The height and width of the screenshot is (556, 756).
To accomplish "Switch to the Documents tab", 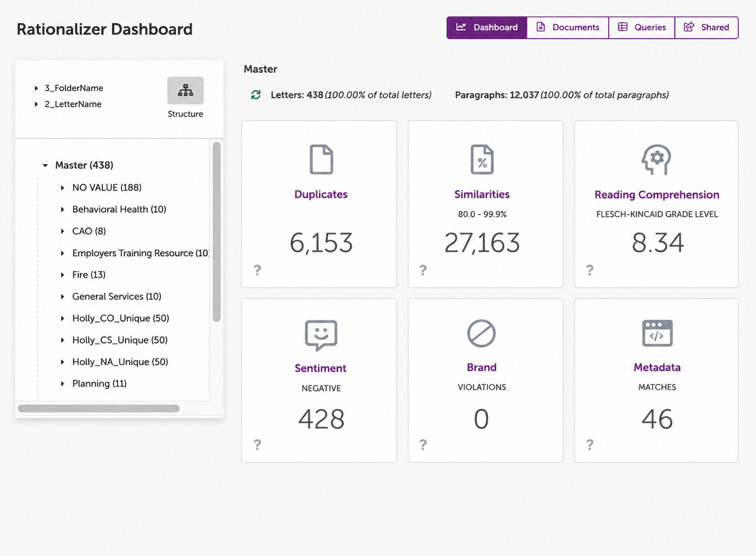I will point(568,27).
